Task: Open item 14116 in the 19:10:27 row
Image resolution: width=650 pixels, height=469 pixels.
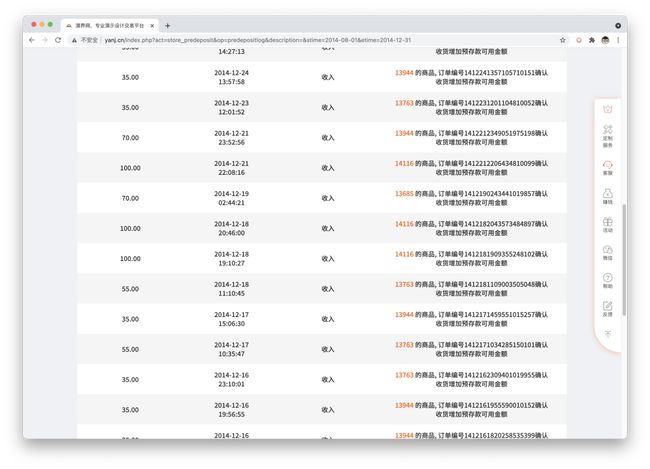Action: (404, 254)
